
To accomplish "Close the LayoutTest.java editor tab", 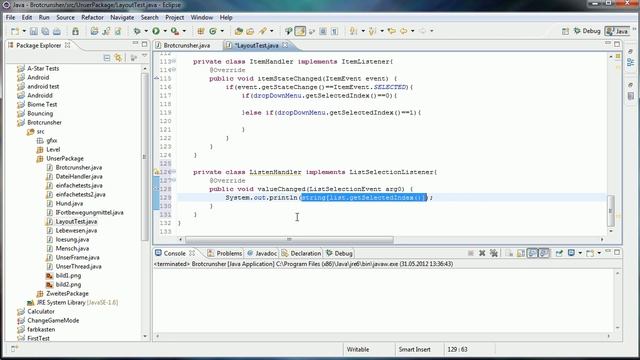I will click(285, 45).
